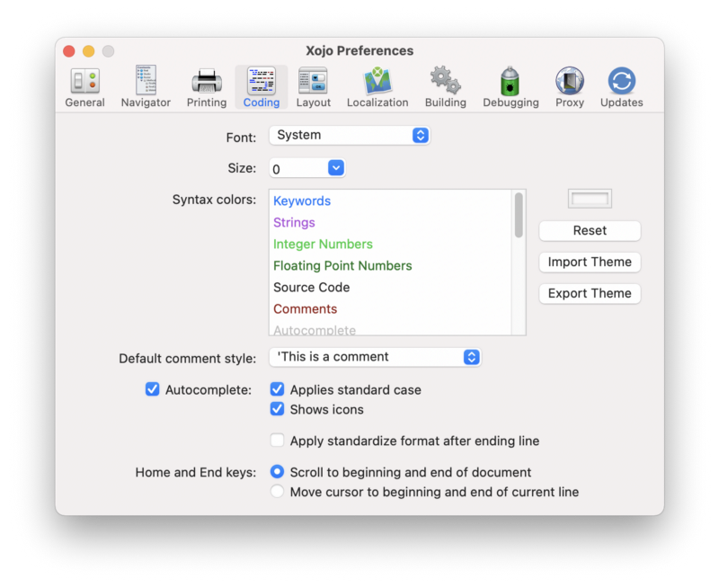Enable Apply standardize format after ending line
Viewport: 719px width, 588px height.
click(x=277, y=441)
